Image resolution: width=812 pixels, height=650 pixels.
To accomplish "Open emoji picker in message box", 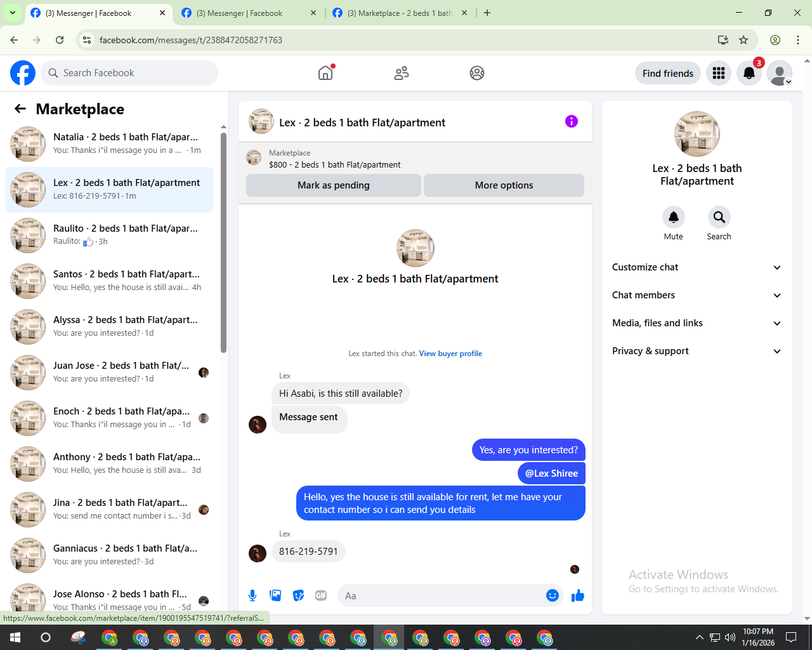I will pyautogui.click(x=553, y=595).
